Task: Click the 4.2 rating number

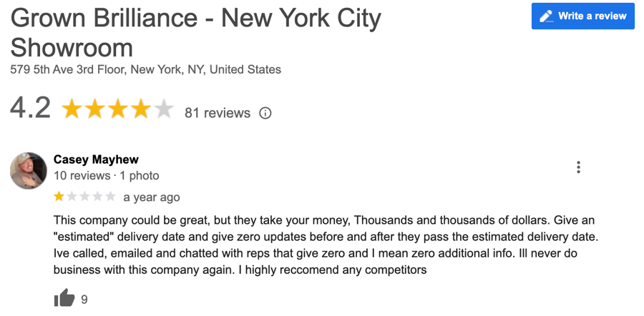Action: pyautogui.click(x=30, y=109)
